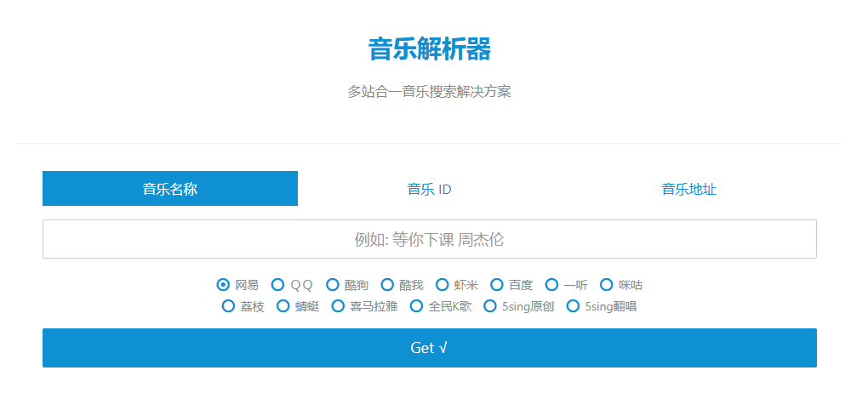Open the 音乐 ID tab
The image size is (868, 393).
click(430, 189)
